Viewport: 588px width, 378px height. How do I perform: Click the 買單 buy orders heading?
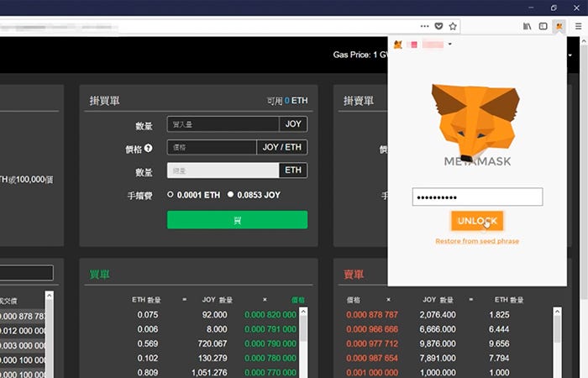coord(99,275)
